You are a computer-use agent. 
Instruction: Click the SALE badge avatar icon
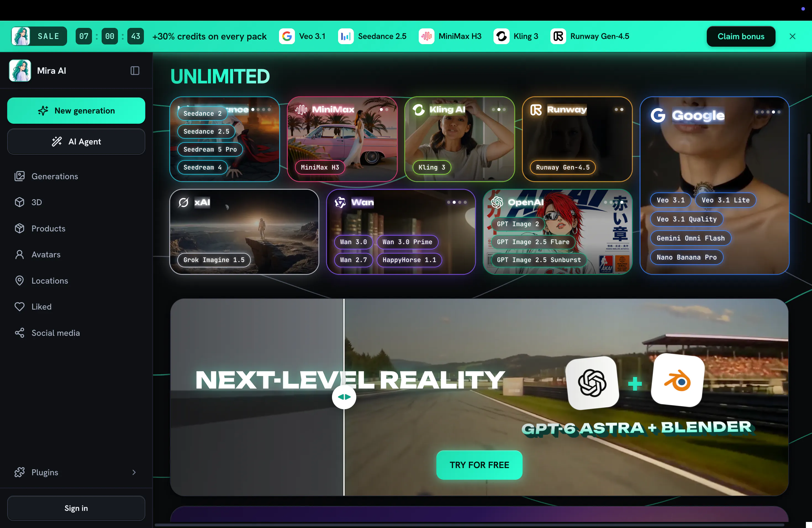[21, 36]
